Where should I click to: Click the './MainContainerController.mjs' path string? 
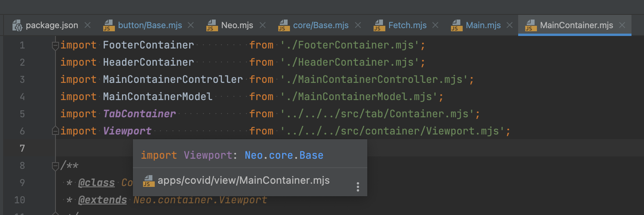(374, 79)
